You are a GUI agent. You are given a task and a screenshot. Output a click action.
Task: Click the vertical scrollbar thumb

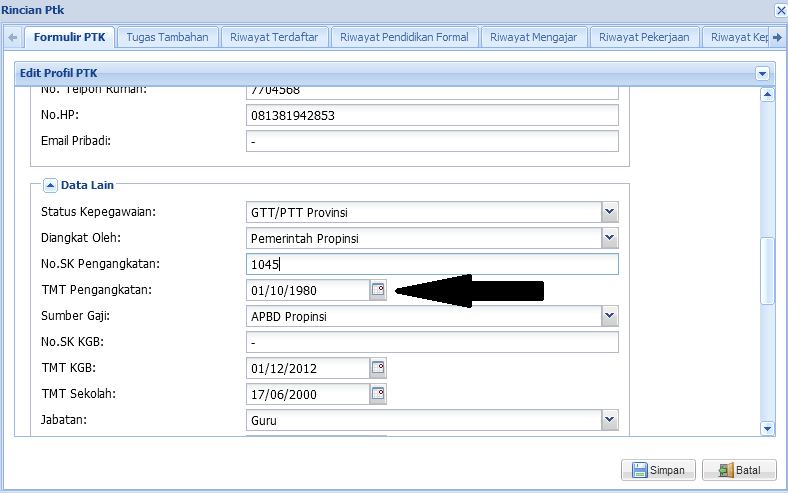coord(767,270)
